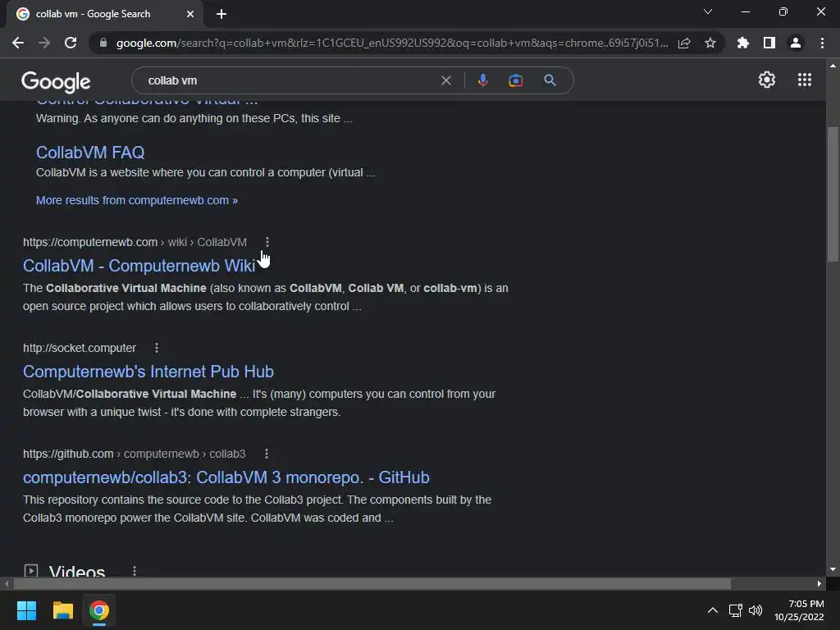Open Google quick settings gear
The height and width of the screenshot is (630, 840).
[x=767, y=80]
